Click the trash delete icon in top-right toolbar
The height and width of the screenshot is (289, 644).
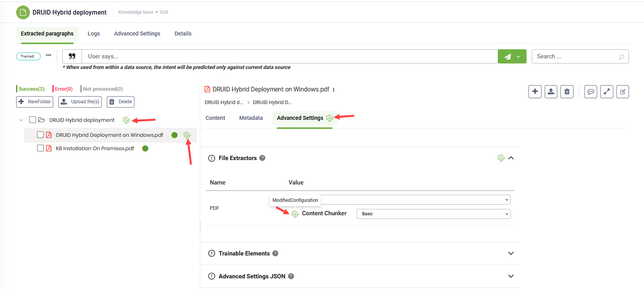(x=567, y=91)
